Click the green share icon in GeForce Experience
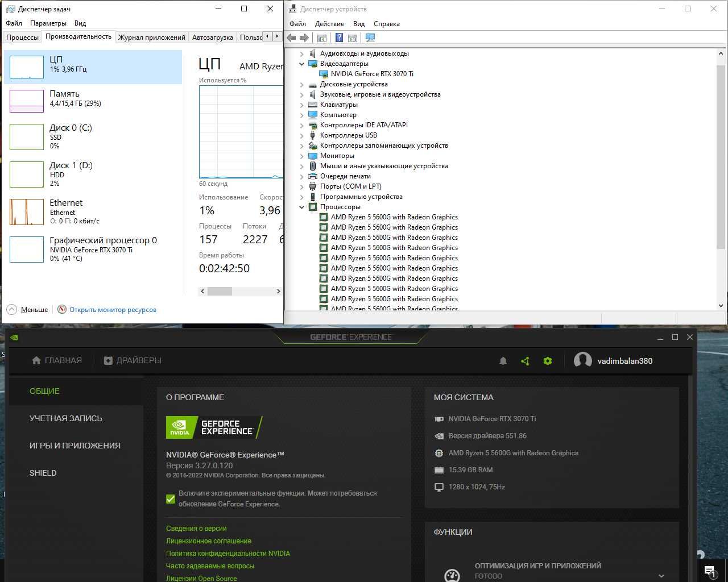 pyautogui.click(x=525, y=361)
